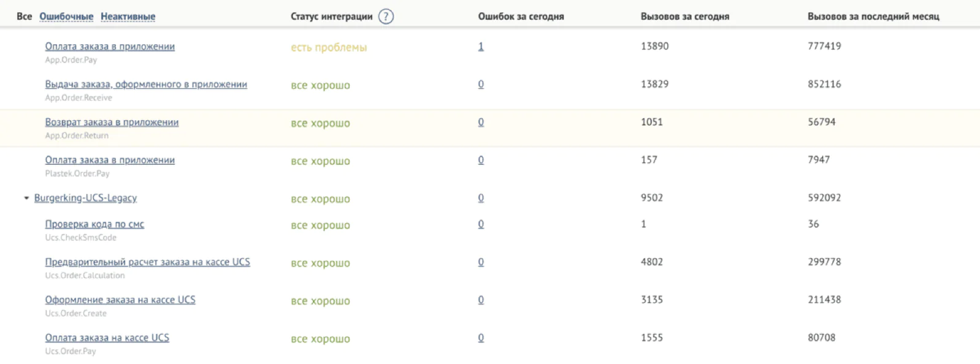Click today's calls value 1555

(x=652, y=338)
